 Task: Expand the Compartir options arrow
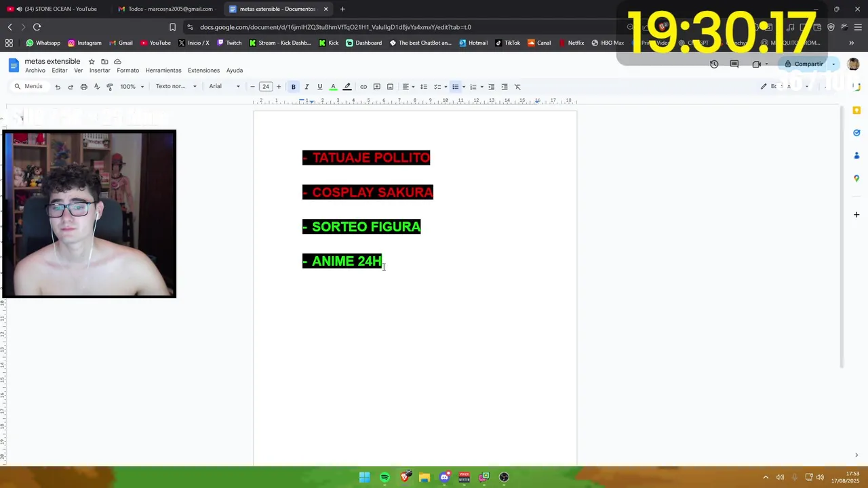click(x=833, y=64)
